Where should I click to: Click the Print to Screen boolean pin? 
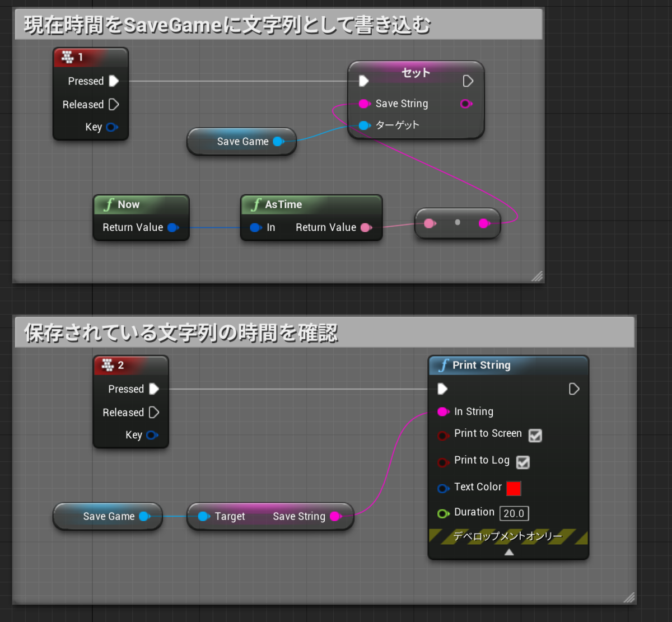tap(443, 436)
